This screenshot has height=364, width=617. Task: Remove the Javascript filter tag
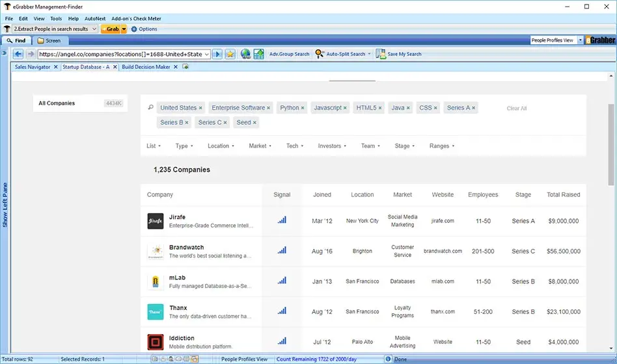(345, 108)
